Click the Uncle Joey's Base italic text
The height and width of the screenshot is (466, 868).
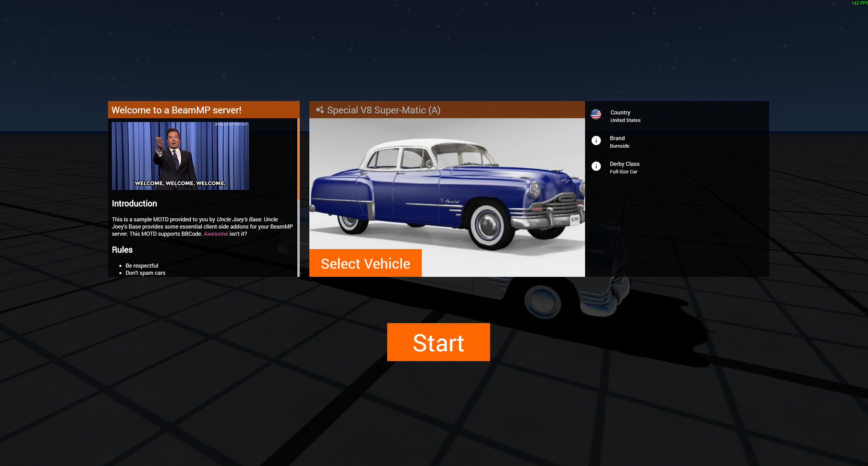point(239,219)
